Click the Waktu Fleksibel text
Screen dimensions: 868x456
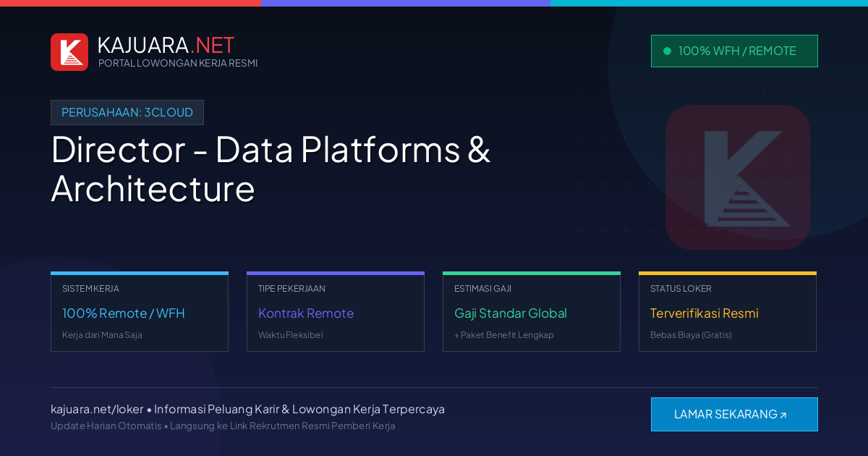click(291, 335)
